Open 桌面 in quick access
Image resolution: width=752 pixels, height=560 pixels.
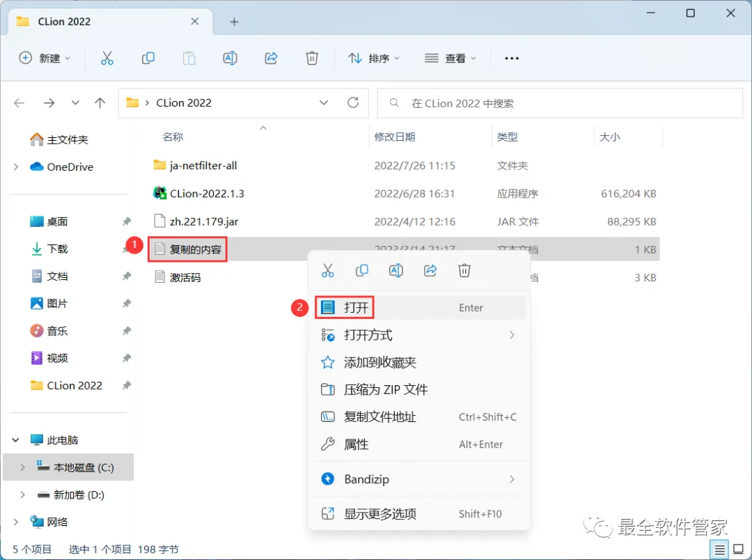57,221
